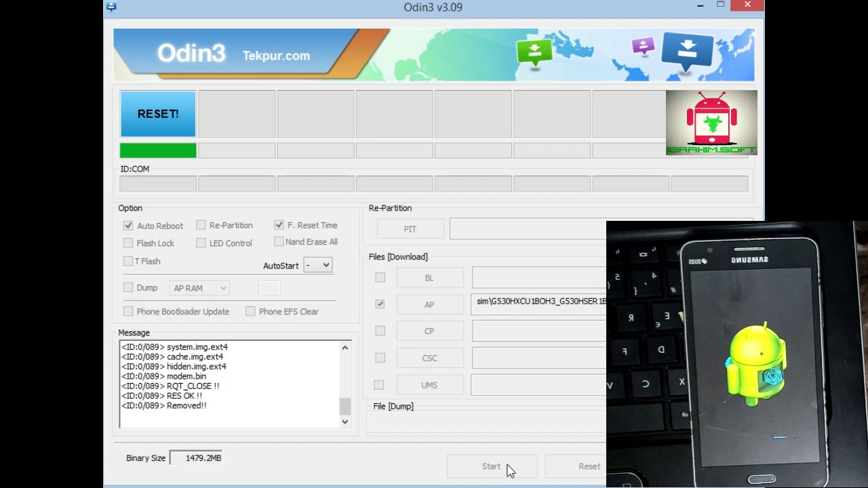Click the CSC file path field
The height and width of the screenshot is (488, 868).
coord(539,358)
